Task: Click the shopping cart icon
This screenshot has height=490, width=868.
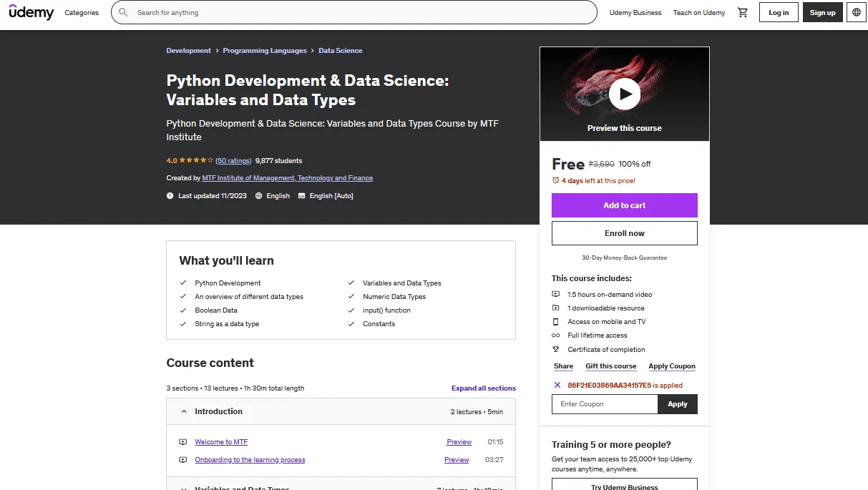Action: coord(743,12)
